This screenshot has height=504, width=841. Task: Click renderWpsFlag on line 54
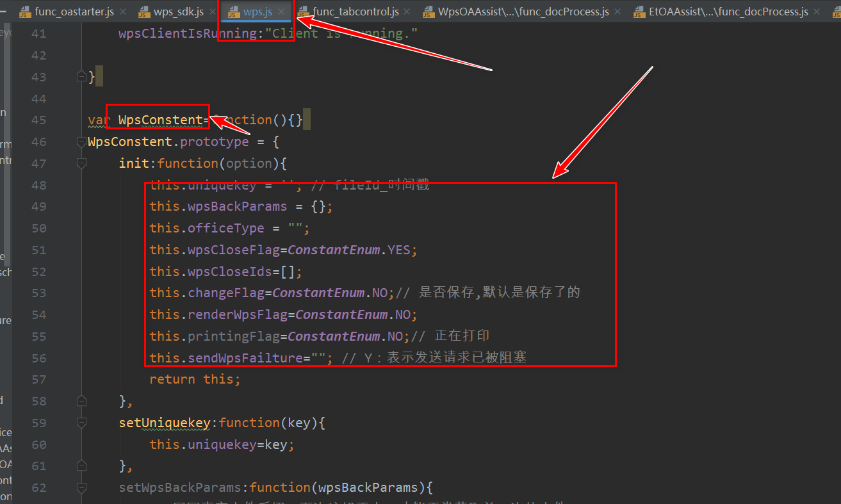click(238, 314)
